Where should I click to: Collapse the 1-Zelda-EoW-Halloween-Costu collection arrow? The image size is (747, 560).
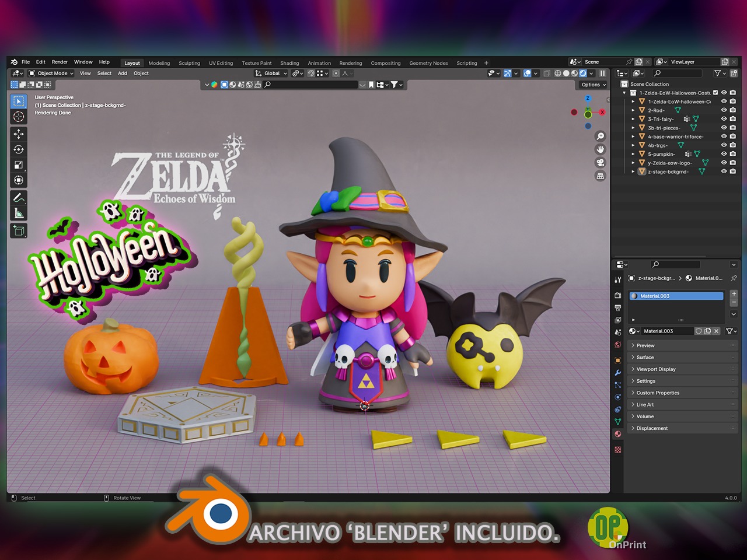[x=624, y=93]
